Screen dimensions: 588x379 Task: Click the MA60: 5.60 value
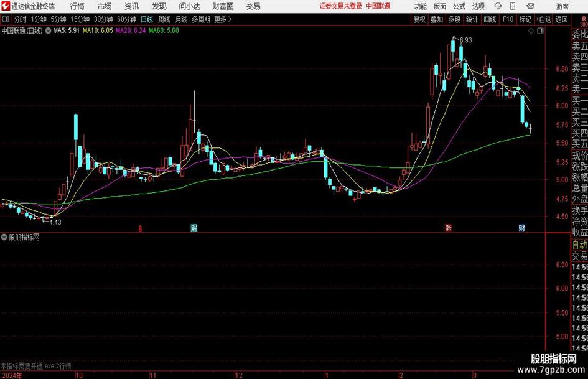coord(164,30)
